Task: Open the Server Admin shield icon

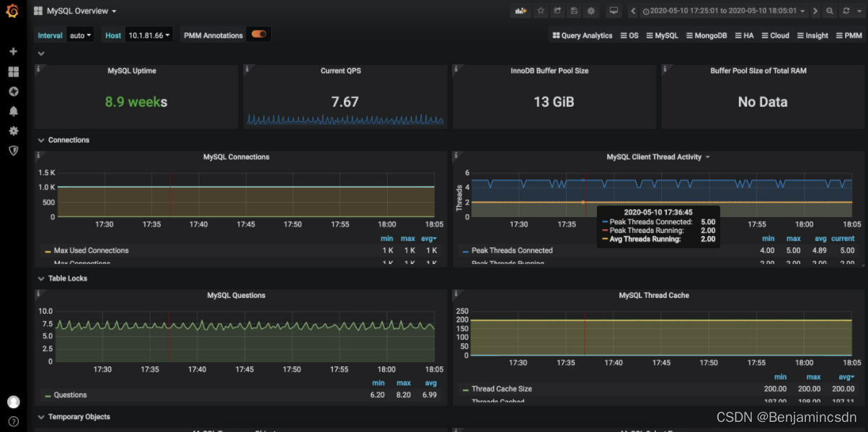Action: [x=13, y=150]
